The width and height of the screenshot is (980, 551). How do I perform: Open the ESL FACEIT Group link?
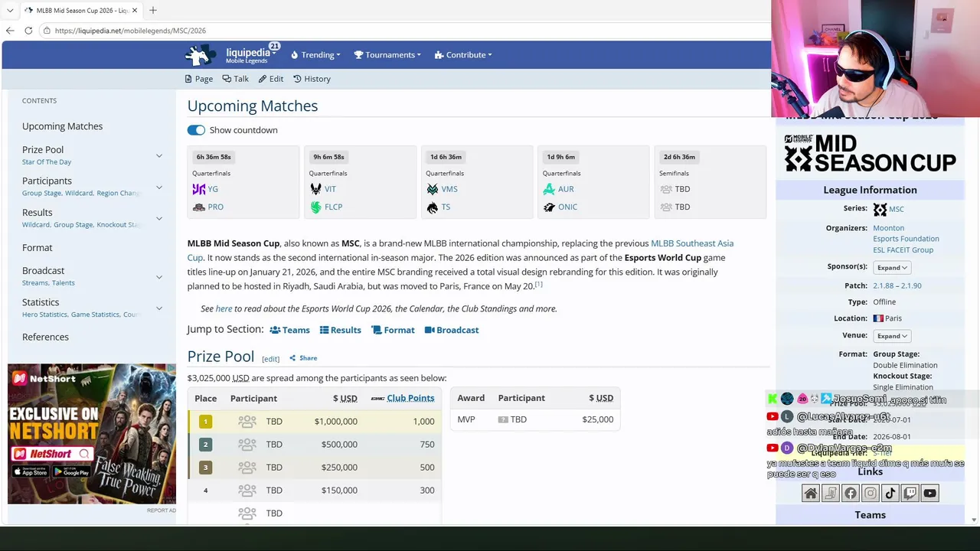coord(903,249)
